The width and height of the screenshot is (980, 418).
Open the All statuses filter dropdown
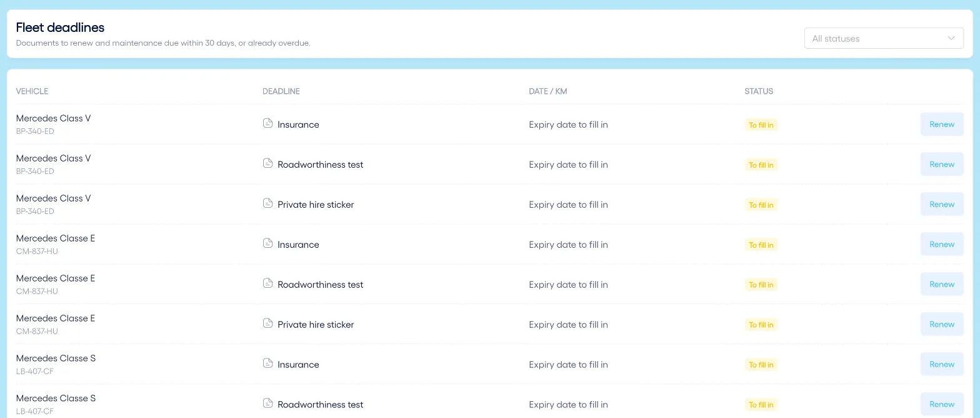pos(884,38)
